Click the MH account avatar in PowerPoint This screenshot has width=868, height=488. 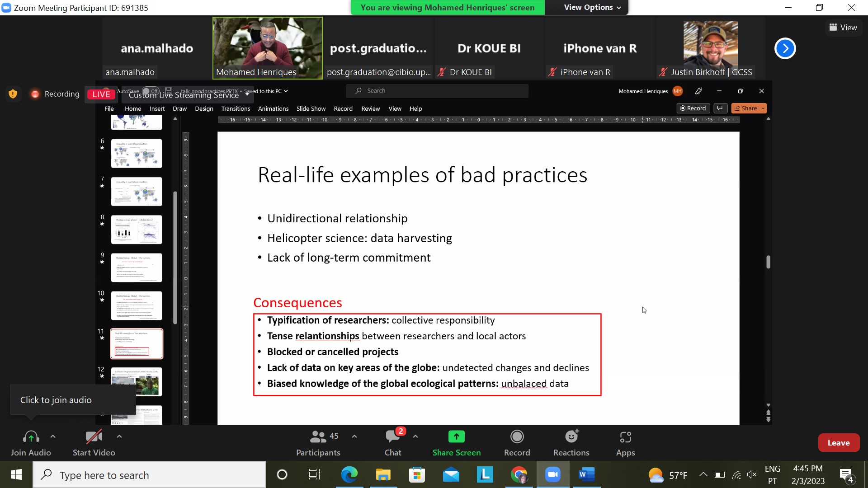coord(678,91)
